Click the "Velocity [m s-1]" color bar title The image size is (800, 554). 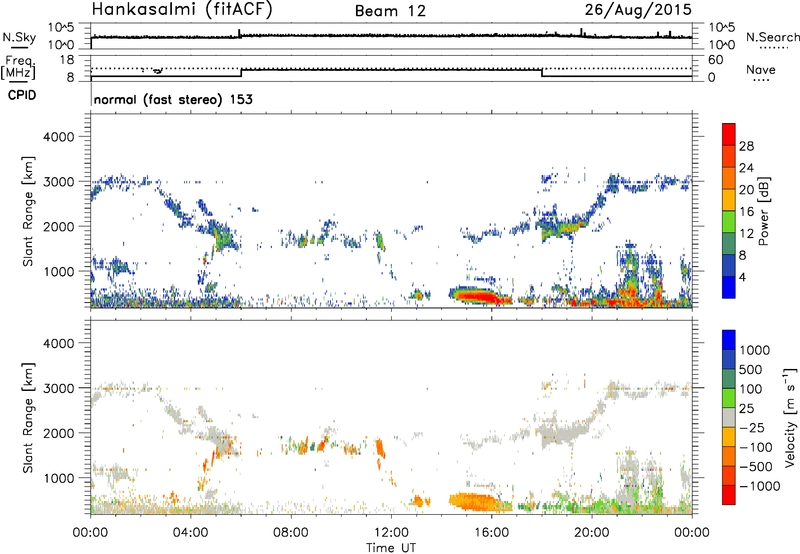[x=790, y=417]
